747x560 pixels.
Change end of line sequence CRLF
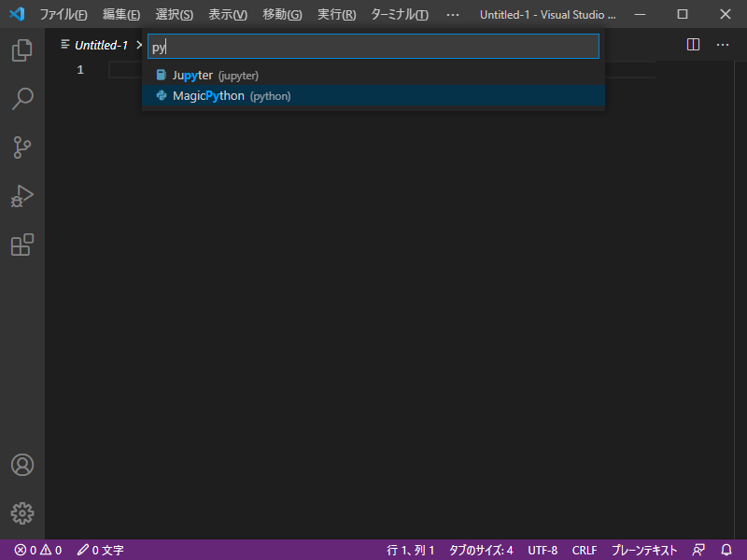pos(585,550)
